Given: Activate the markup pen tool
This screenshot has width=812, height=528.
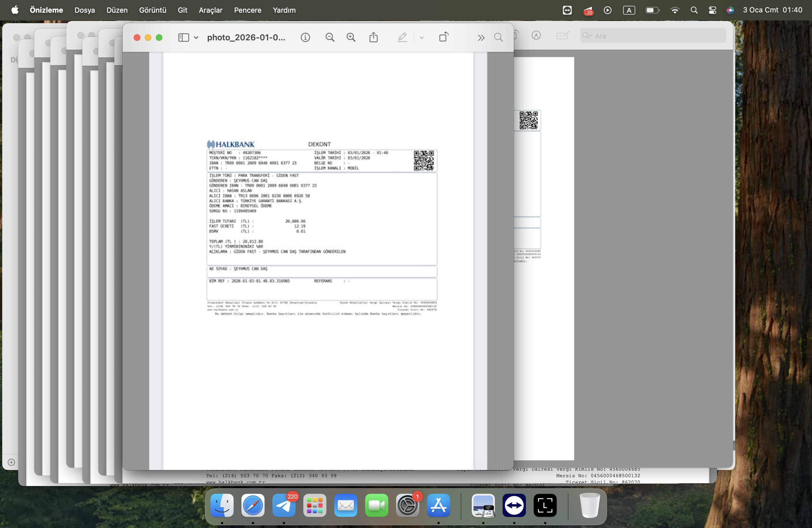Looking at the screenshot, I should (x=403, y=37).
